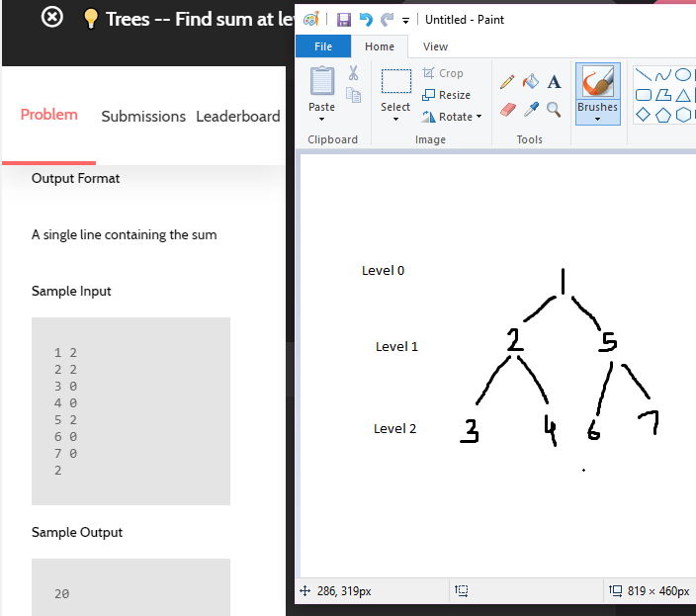The height and width of the screenshot is (616, 696).
Task: Choose the Line shape
Action: (643, 75)
